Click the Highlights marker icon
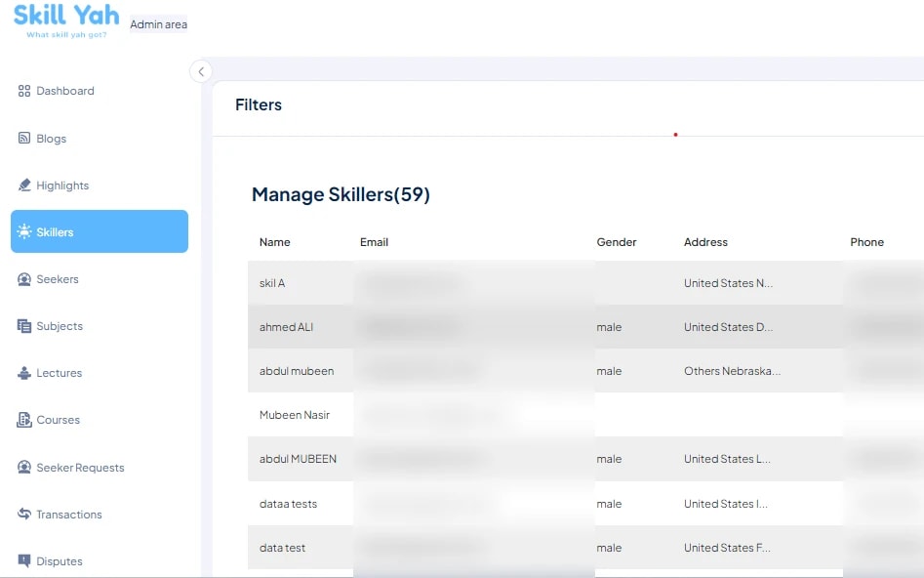The width and height of the screenshot is (924, 578). tap(24, 186)
